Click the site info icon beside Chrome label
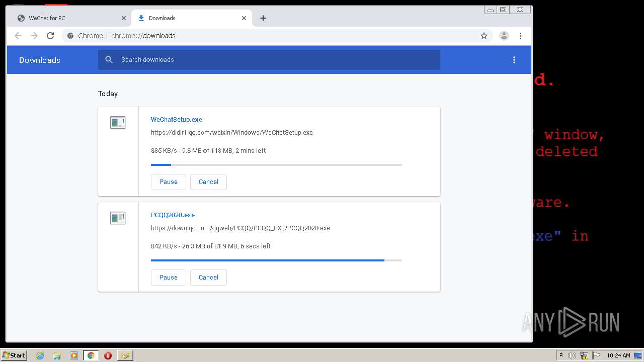Image resolution: width=644 pixels, height=362 pixels. click(x=70, y=36)
